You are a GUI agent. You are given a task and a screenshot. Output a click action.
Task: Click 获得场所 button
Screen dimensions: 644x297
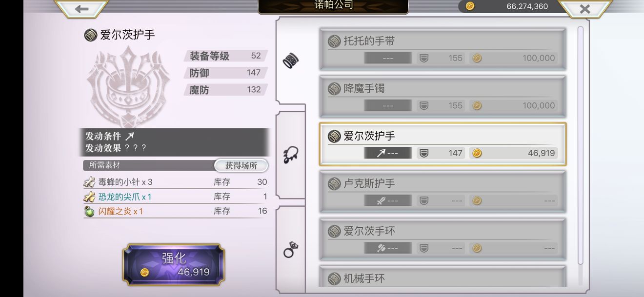[241, 165]
